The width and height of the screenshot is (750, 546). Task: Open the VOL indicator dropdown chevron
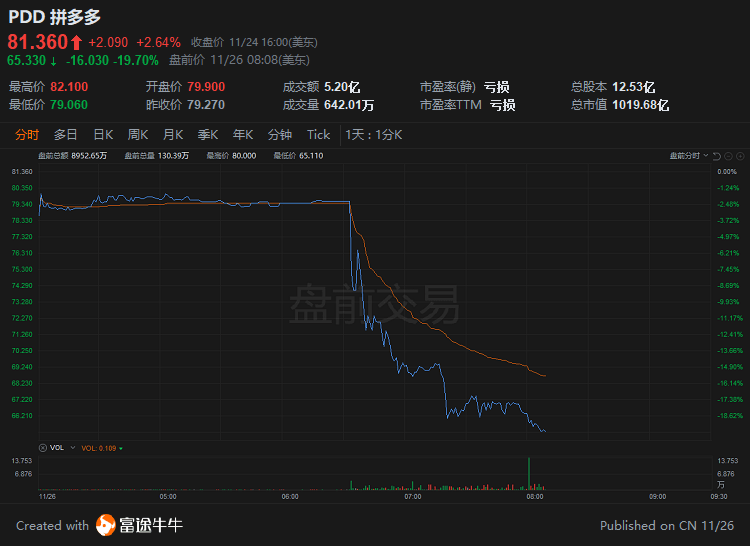[x=73, y=448]
